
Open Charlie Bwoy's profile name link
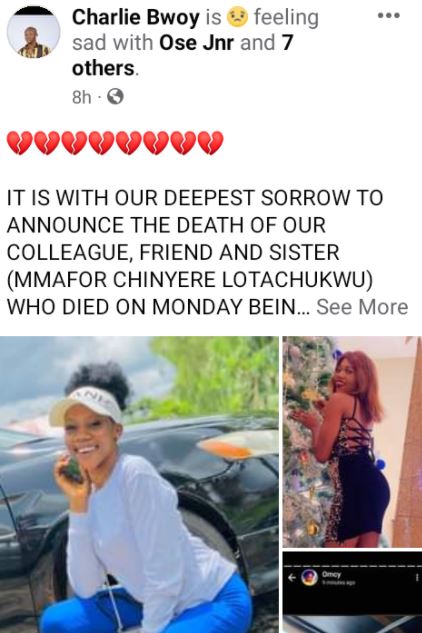click(136, 18)
